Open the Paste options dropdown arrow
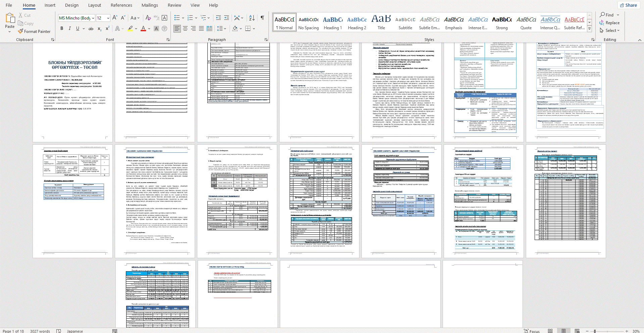This screenshot has width=644, height=333. point(10,32)
